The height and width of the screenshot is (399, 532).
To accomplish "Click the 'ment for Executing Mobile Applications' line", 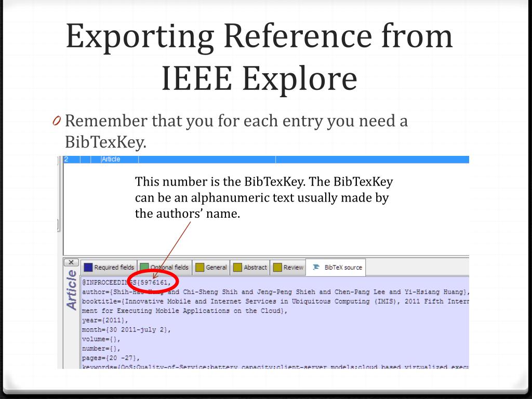I will tap(184, 311).
